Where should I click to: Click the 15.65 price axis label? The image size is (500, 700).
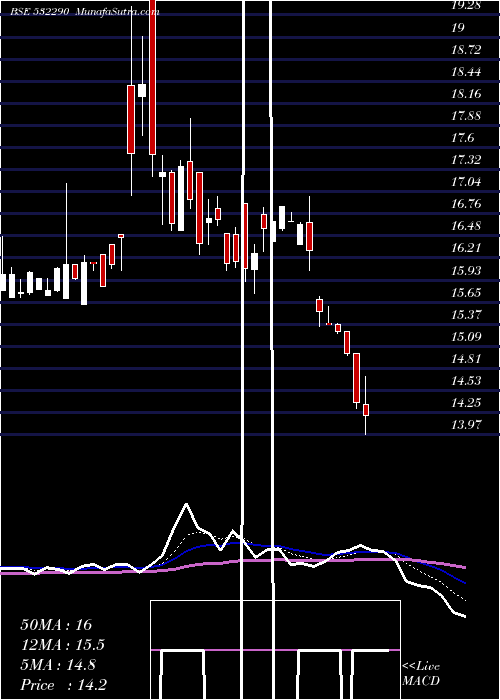466,292
